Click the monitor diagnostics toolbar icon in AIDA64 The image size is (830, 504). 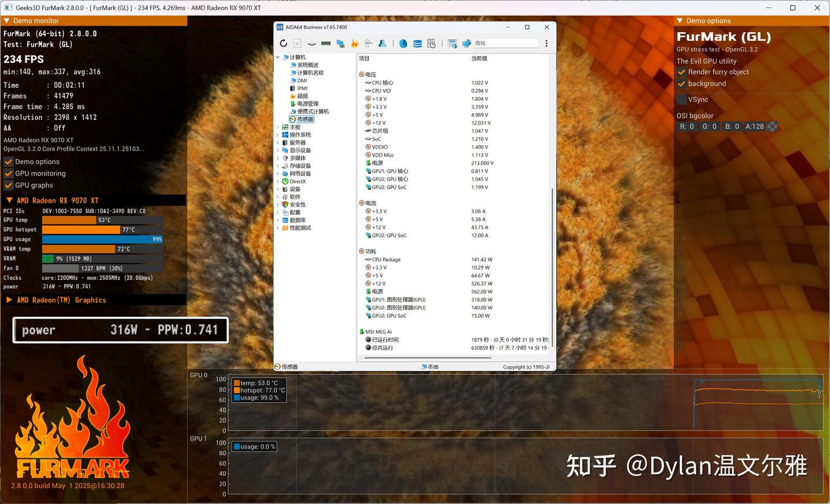(x=368, y=43)
